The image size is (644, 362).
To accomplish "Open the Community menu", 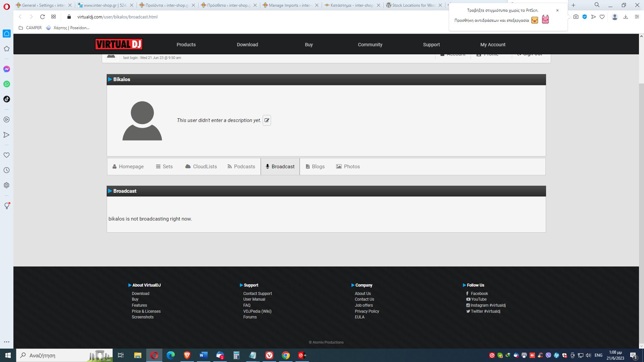I will point(370,45).
